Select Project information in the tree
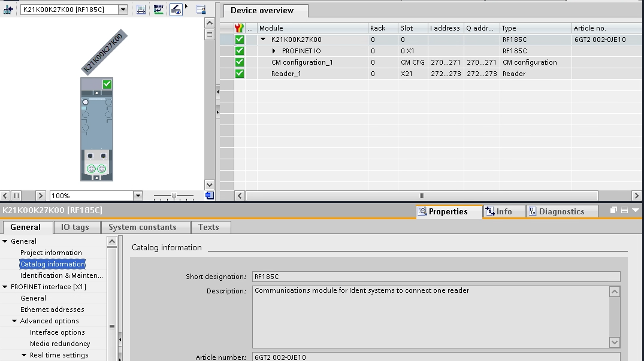This screenshot has width=644, height=361. 51,253
